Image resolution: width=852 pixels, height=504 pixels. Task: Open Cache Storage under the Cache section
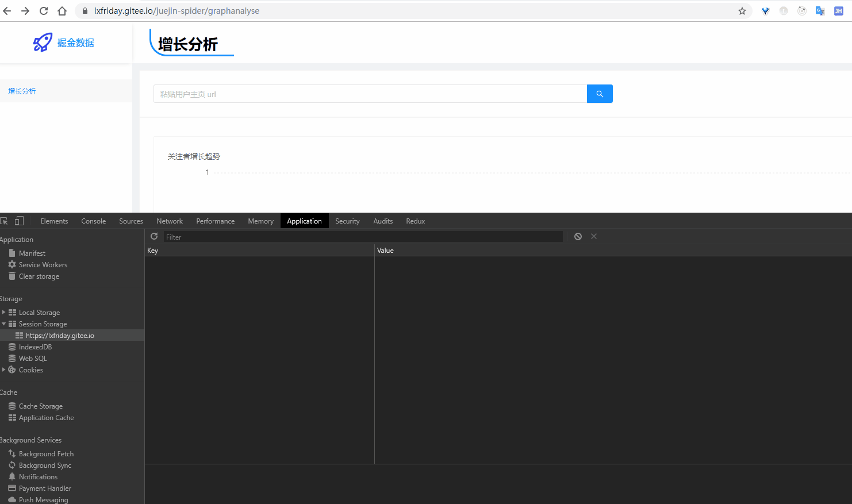point(40,406)
